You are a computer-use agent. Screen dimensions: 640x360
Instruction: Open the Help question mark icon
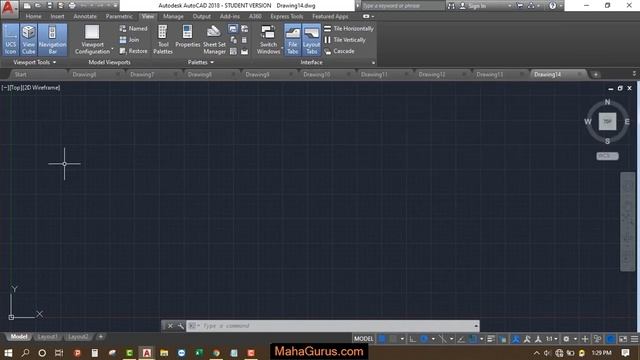click(x=552, y=6)
